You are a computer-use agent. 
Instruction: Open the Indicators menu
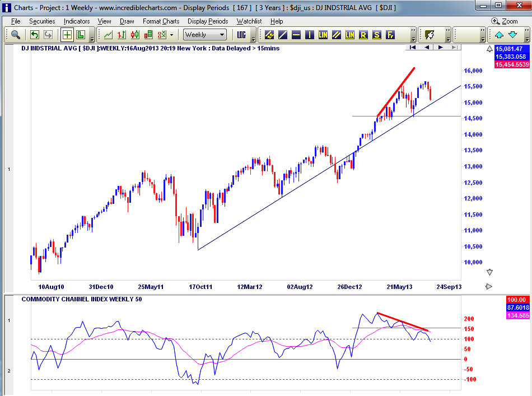click(77, 21)
